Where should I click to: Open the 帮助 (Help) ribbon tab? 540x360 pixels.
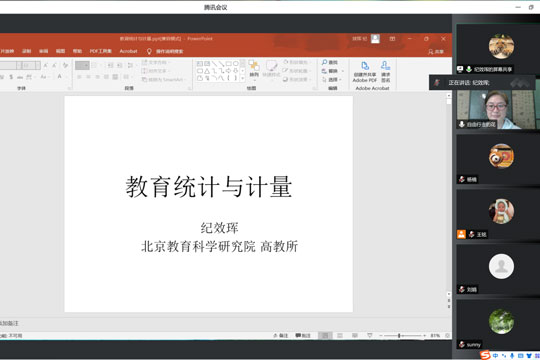click(x=77, y=51)
